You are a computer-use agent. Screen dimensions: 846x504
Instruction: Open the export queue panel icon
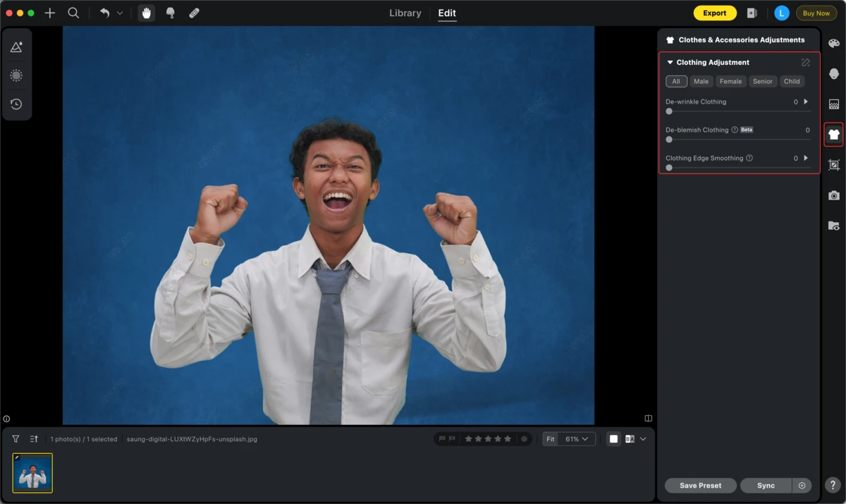point(752,13)
